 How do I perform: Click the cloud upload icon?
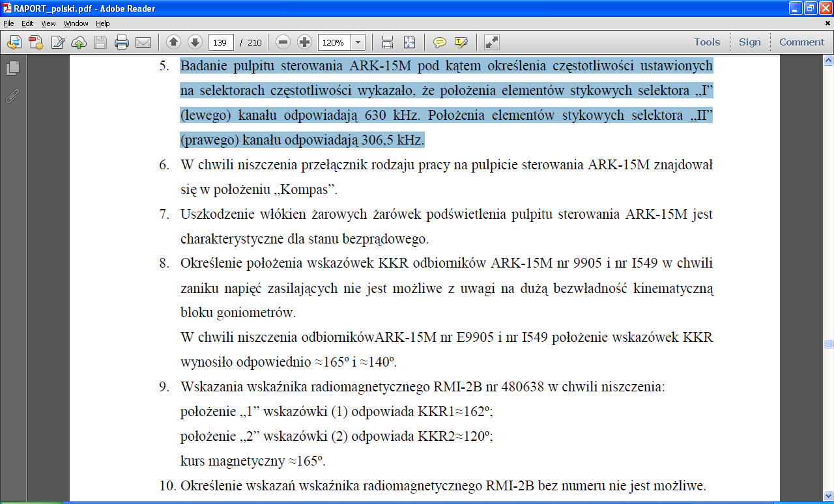coord(79,42)
